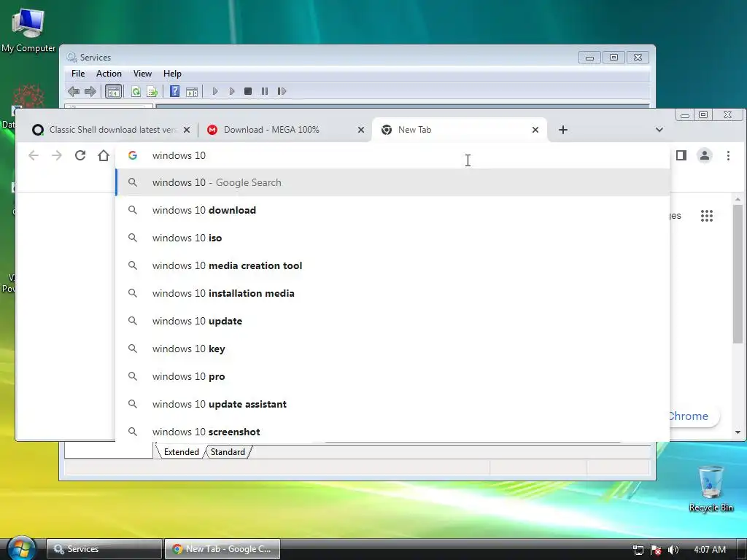Open the Help icon in Services toolbar

point(175,91)
